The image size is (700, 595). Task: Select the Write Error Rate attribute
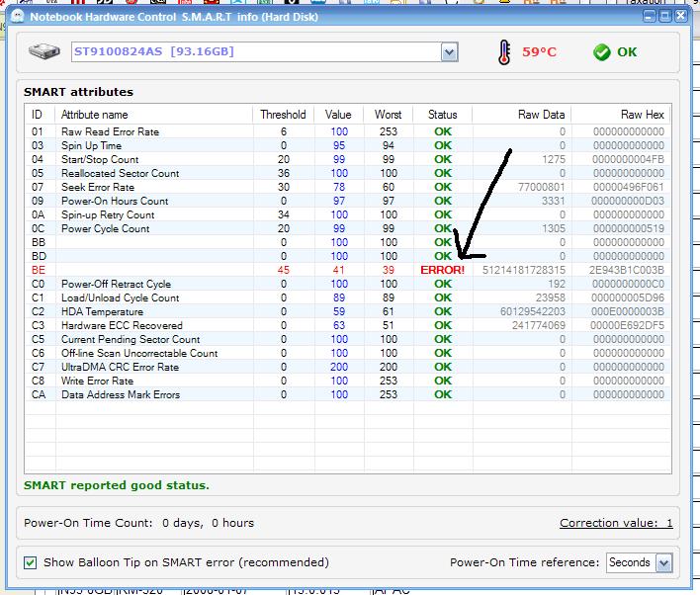[97, 381]
